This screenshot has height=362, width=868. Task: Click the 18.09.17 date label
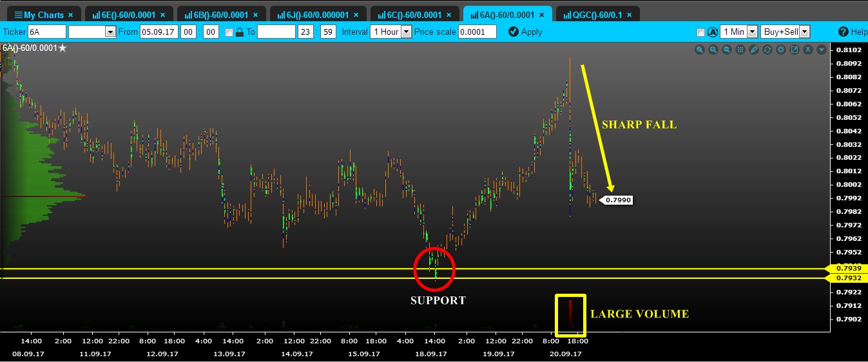pyautogui.click(x=430, y=354)
